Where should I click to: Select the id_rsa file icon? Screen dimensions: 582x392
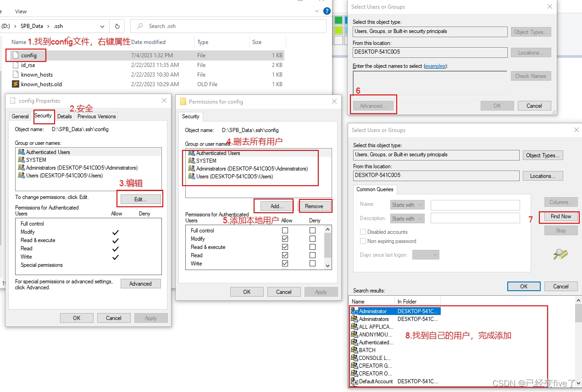(x=16, y=65)
